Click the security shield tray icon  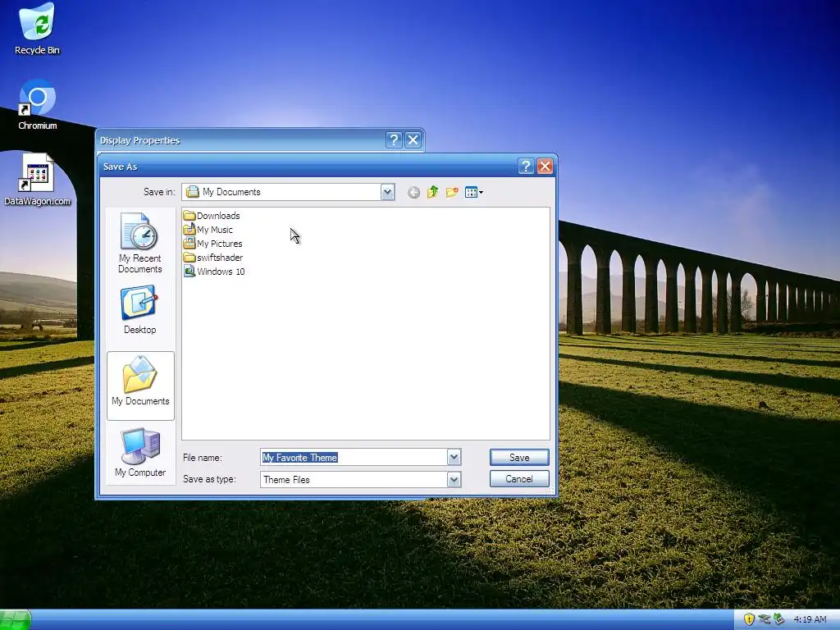749,619
